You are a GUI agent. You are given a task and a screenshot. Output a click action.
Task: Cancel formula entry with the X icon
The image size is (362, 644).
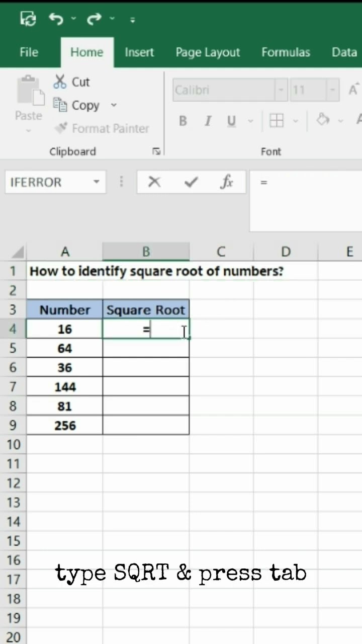[154, 182]
